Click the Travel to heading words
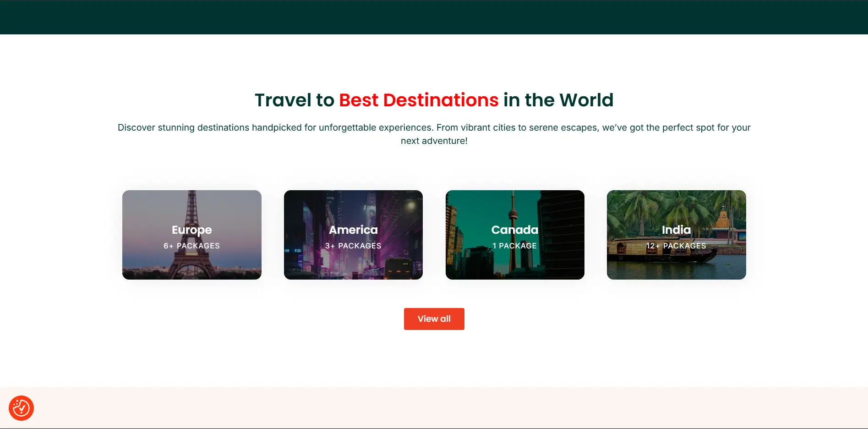The width and height of the screenshot is (868, 429). tap(295, 100)
